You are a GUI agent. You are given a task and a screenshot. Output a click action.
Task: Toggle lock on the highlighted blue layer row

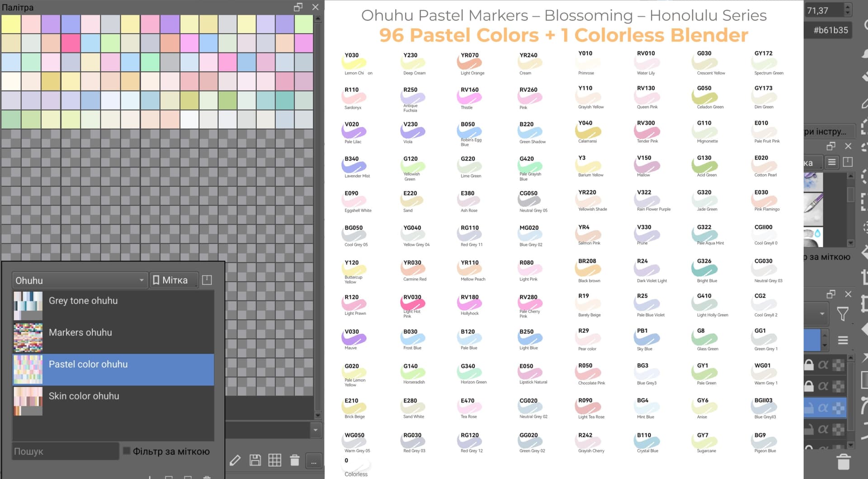(x=809, y=408)
